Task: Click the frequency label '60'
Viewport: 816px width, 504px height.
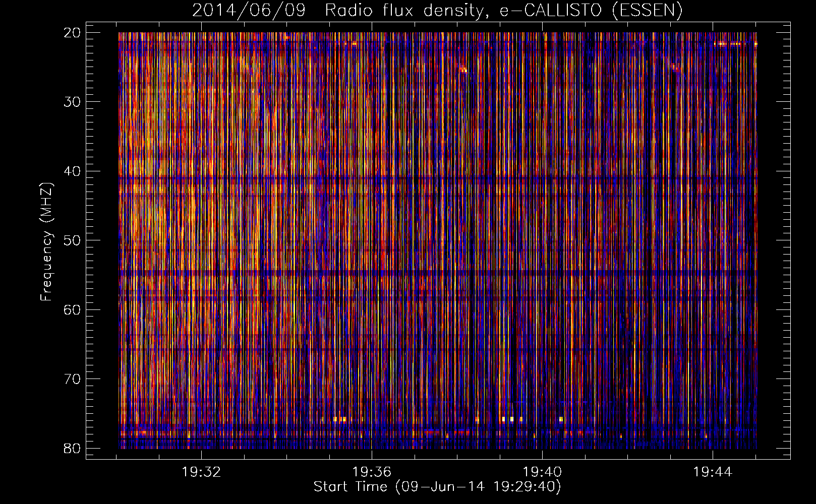Action: [72, 309]
